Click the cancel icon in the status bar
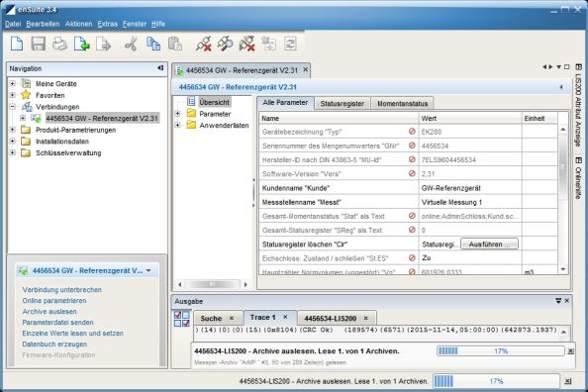This screenshot has height=392, width=588. pyautogui.click(x=568, y=381)
